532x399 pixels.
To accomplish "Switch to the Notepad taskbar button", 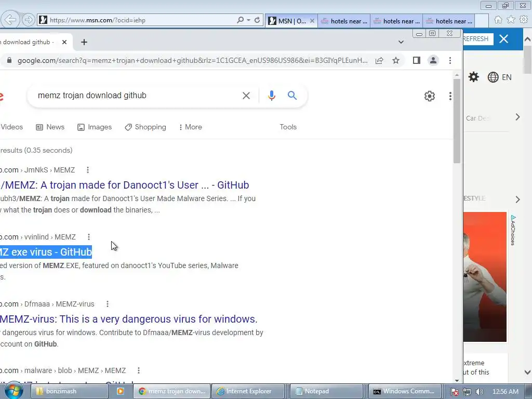I will [327, 391].
